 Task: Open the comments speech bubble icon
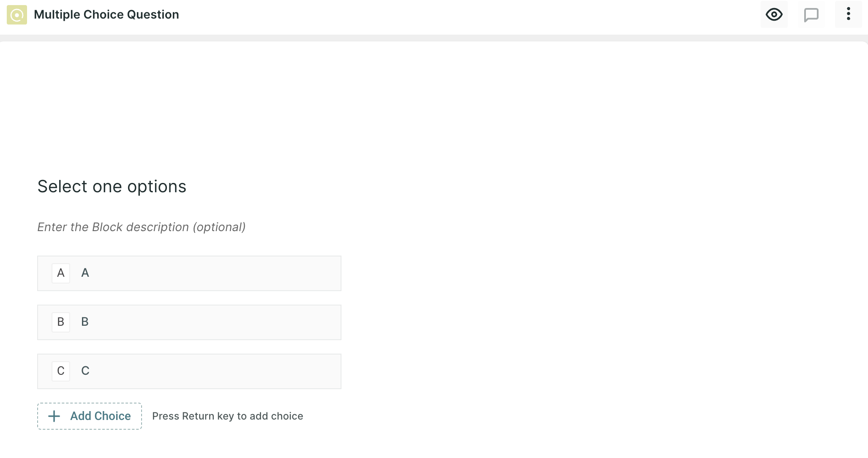click(x=811, y=15)
